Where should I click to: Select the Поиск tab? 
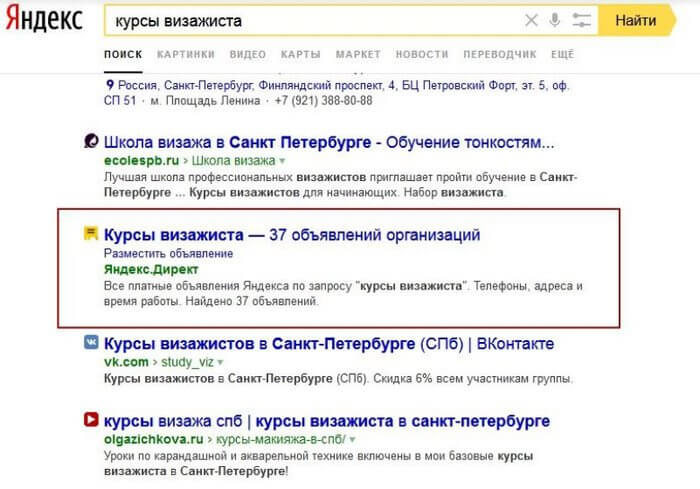pos(123,54)
